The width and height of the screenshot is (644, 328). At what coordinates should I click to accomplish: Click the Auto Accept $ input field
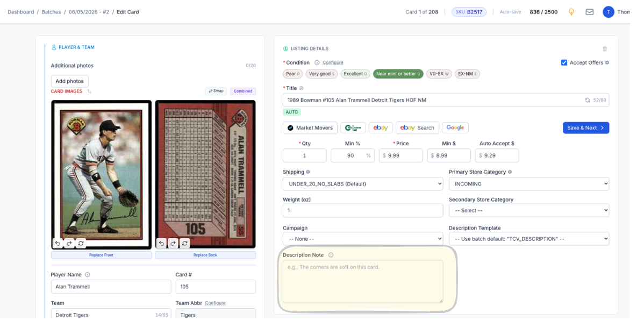pyautogui.click(x=497, y=156)
